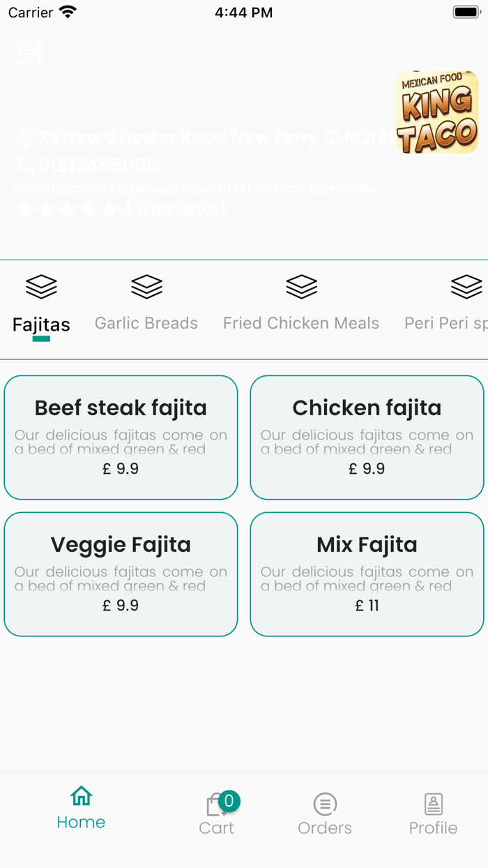
Task: Tap the Fried Chicken Meals stack icon
Action: (x=301, y=286)
